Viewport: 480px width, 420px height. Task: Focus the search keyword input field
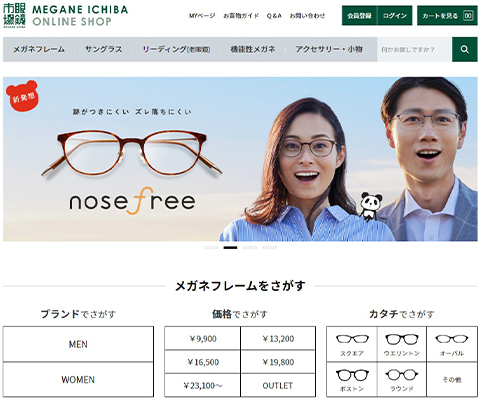(x=414, y=49)
